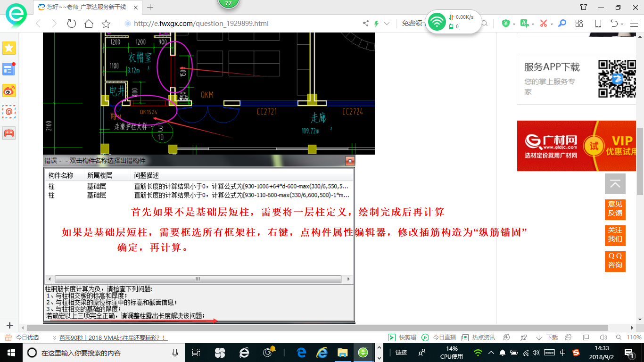Open the Weibo sidebar icon

(x=9, y=90)
